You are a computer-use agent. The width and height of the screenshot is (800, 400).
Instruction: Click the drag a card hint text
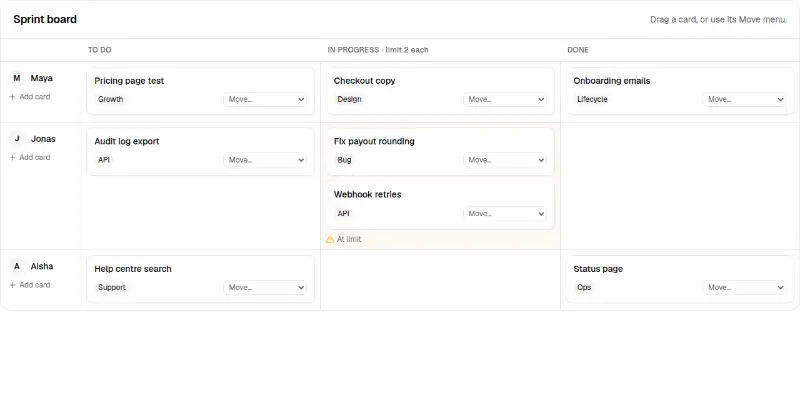coord(718,20)
